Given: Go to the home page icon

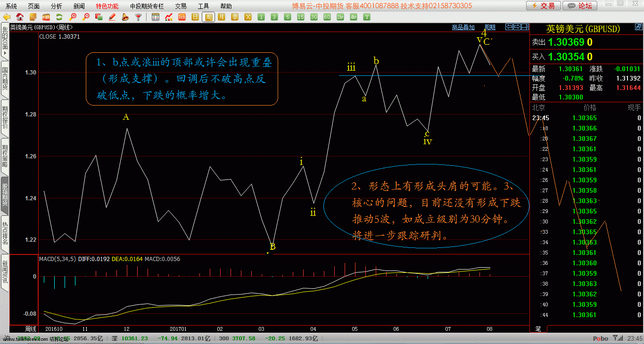Looking at the screenshot, I should click(x=19, y=17).
